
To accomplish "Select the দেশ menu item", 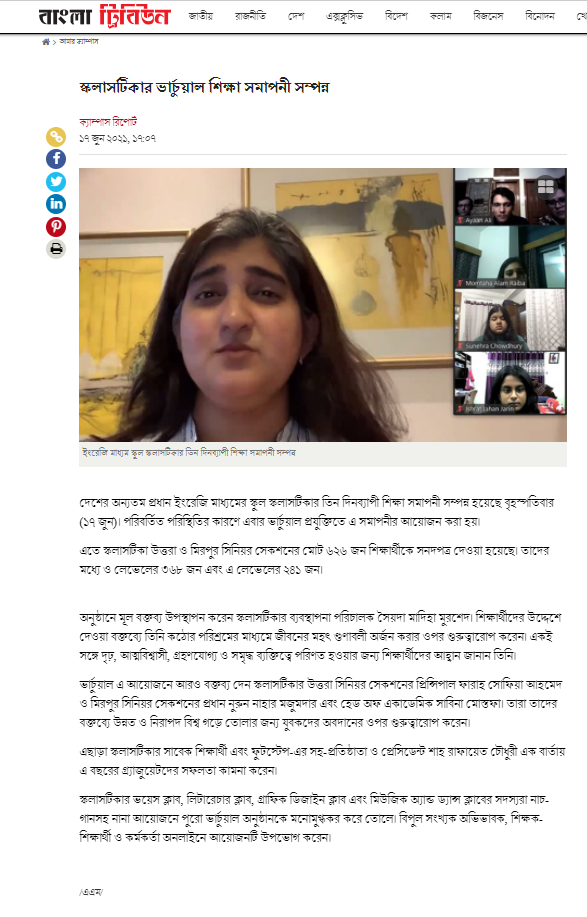I will [x=296, y=16].
